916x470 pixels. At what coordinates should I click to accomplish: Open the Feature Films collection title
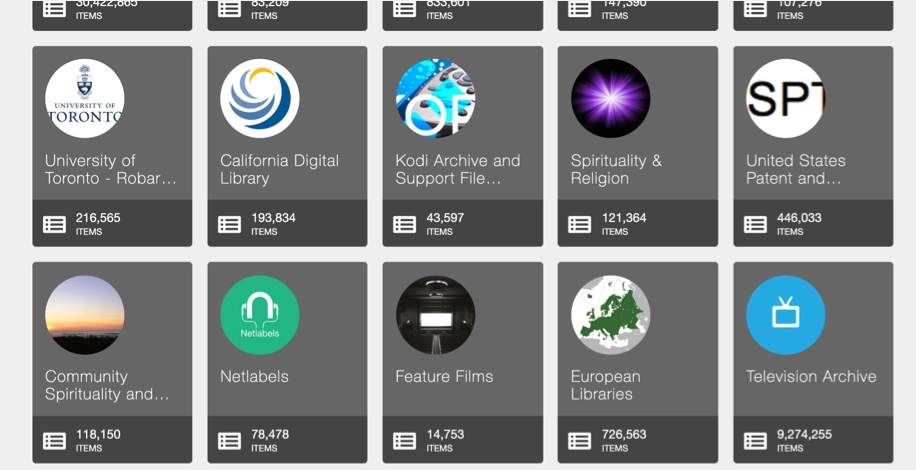(x=444, y=377)
